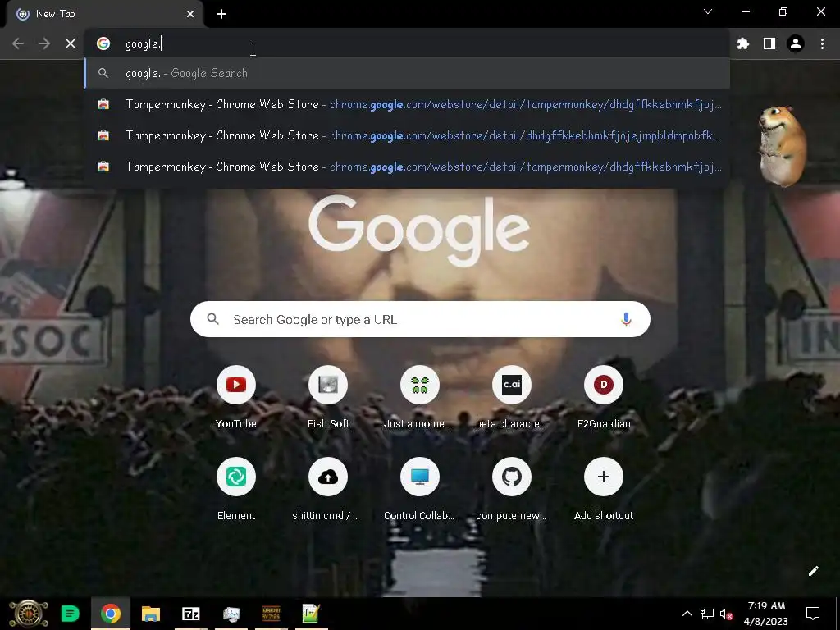Open the Start menu orb
Viewport: 840px width, 630px height.
pos(29,614)
